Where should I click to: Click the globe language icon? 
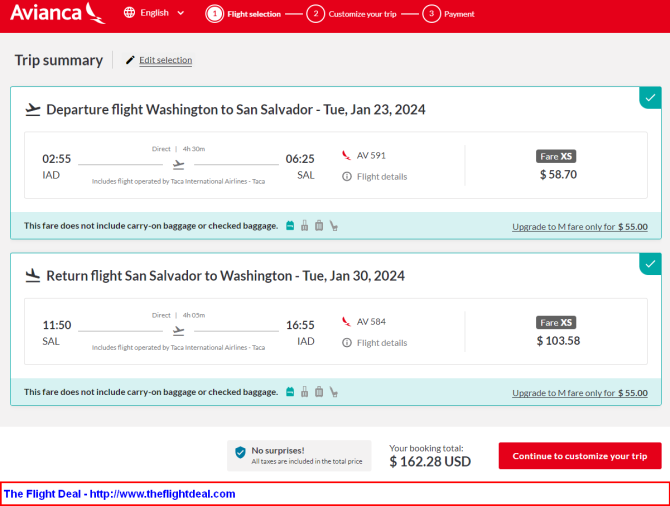(129, 13)
